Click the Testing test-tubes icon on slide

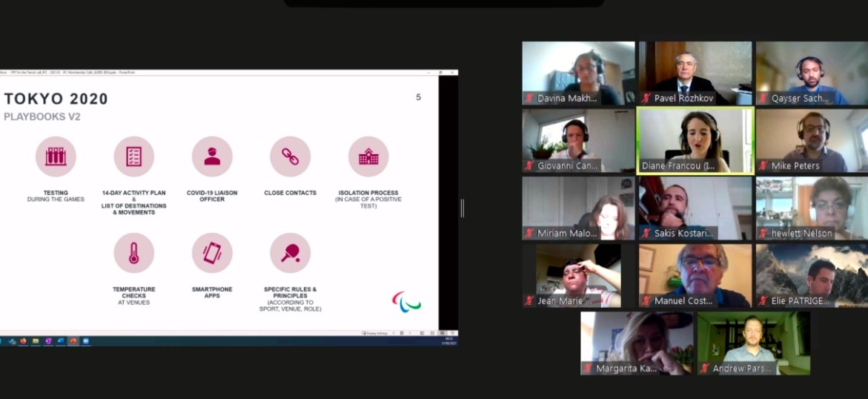click(56, 156)
